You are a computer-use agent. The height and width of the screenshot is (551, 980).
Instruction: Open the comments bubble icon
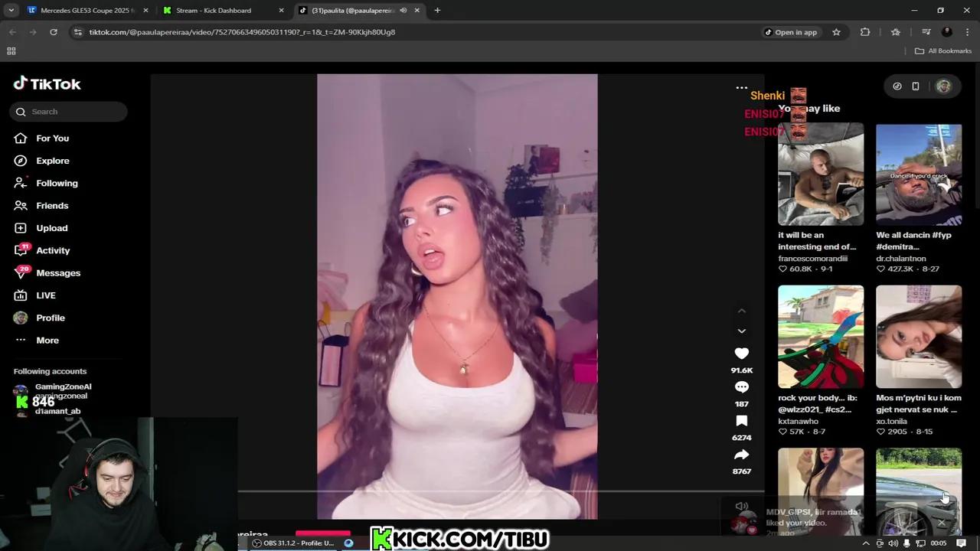(741, 387)
